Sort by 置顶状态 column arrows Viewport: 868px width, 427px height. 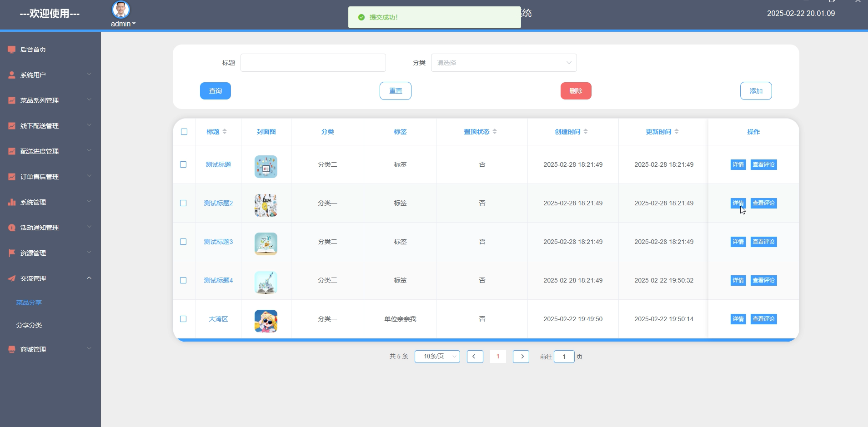point(495,132)
